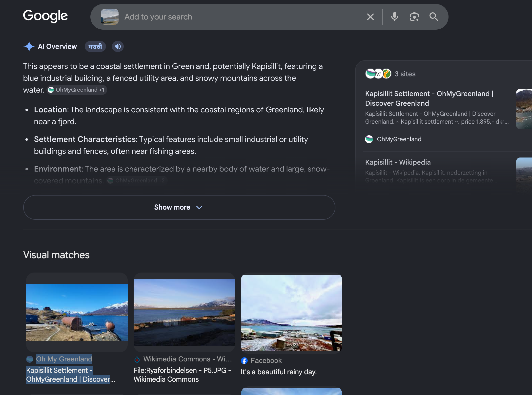Submit search with the magnifying glass icon

(x=434, y=17)
